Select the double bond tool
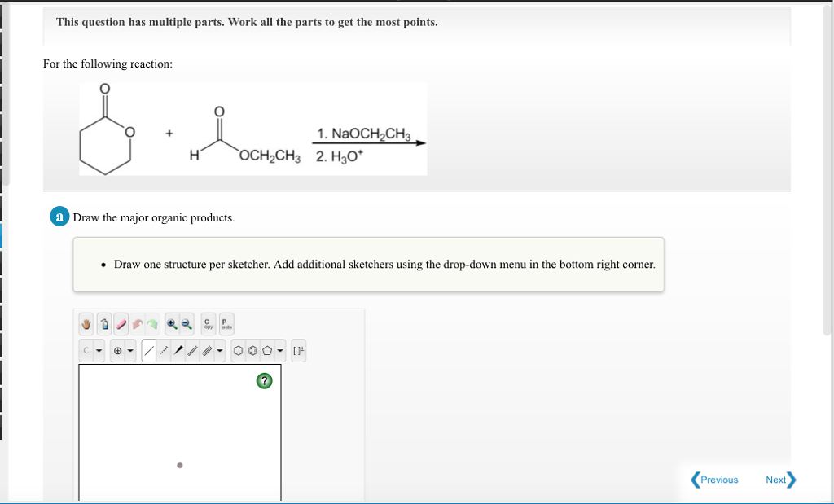The height and width of the screenshot is (504, 834). coord(191,350)
